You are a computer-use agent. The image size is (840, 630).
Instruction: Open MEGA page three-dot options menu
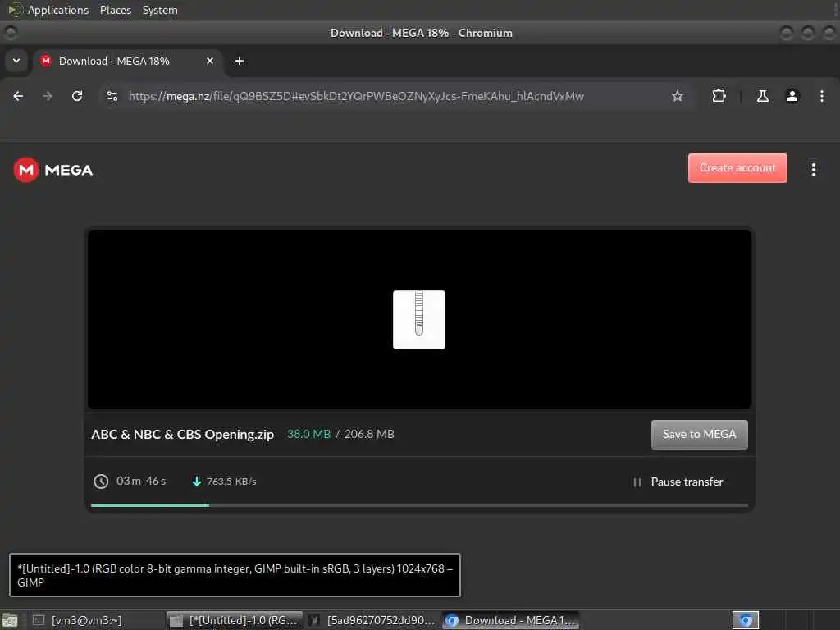coord(813,169)
